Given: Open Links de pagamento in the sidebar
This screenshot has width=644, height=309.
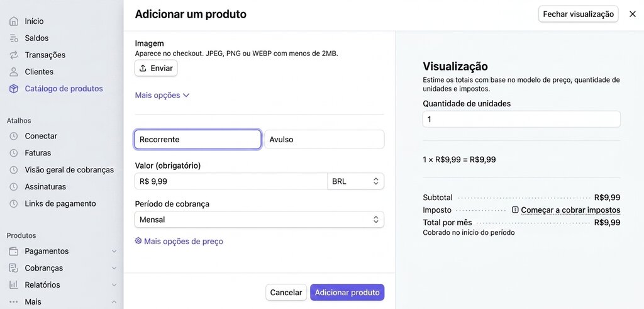Looking at the screenshot, I should pyautogui.click(x=60, y=203).
